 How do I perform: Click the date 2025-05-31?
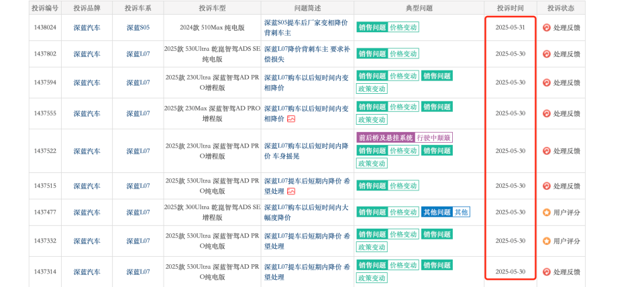(x=510, y=27)
